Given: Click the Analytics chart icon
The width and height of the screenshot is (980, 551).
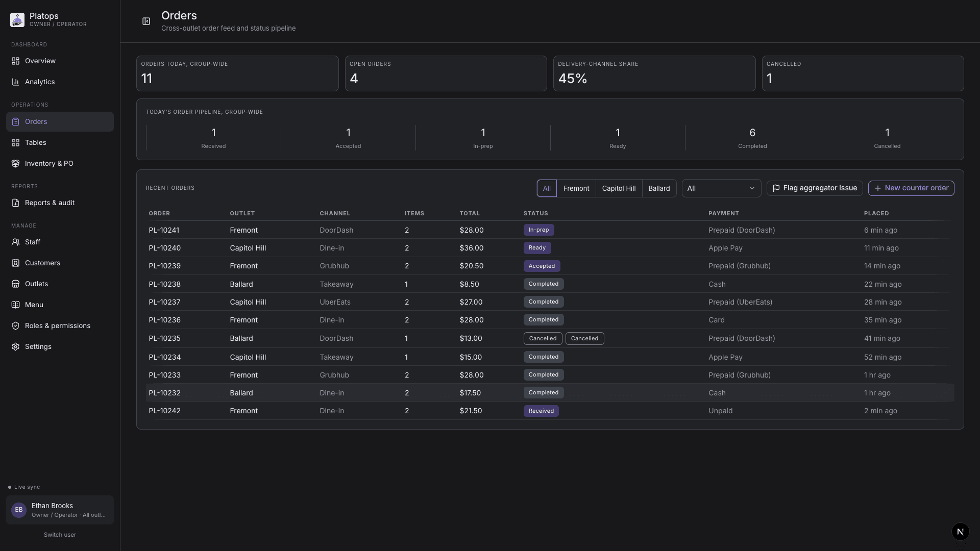Looking at the screenshot, I should tap(15, 82).
